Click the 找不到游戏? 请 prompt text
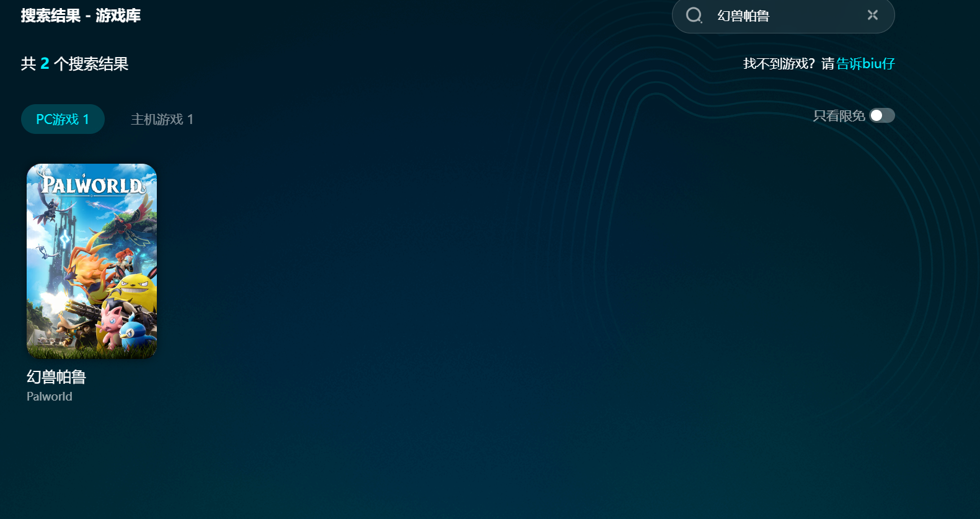Image resolution: width=980 pixels, height=519 pixels. point(789,63)
